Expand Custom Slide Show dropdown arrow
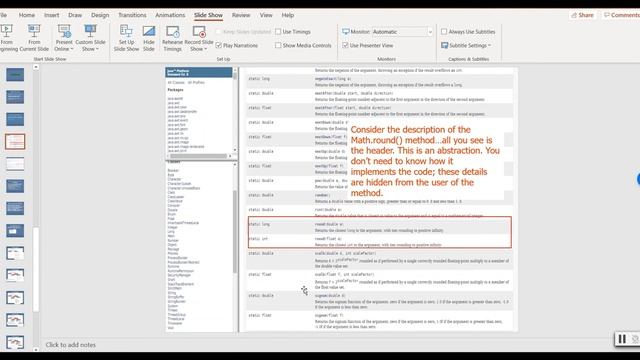This screenshot has height=360, width=640. (97, 49)
